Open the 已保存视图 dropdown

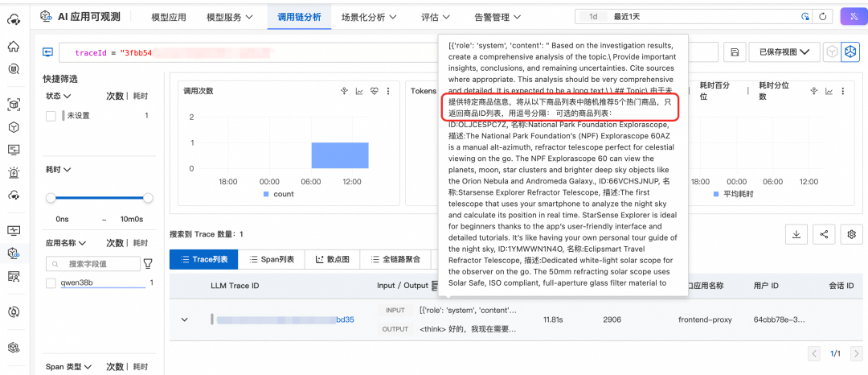tap(784, 52)
